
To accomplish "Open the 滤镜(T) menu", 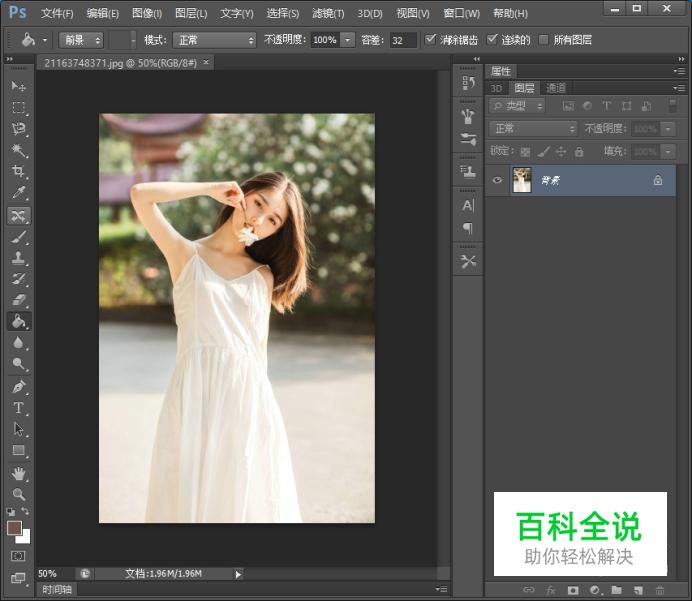I will click(x=328, y=13).
